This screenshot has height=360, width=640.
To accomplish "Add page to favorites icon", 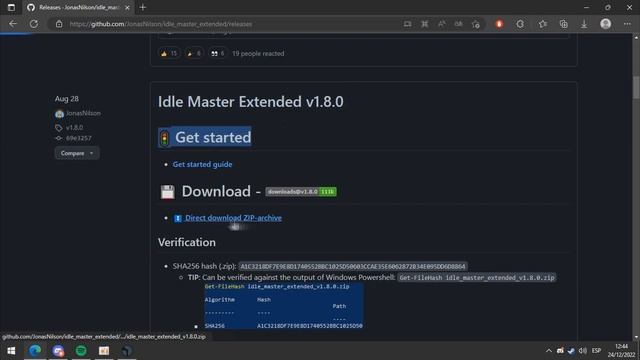I will coord(476,24).
